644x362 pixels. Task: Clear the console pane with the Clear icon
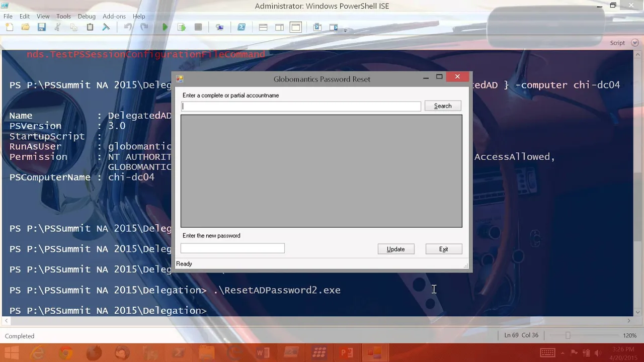tap(106, 27)
